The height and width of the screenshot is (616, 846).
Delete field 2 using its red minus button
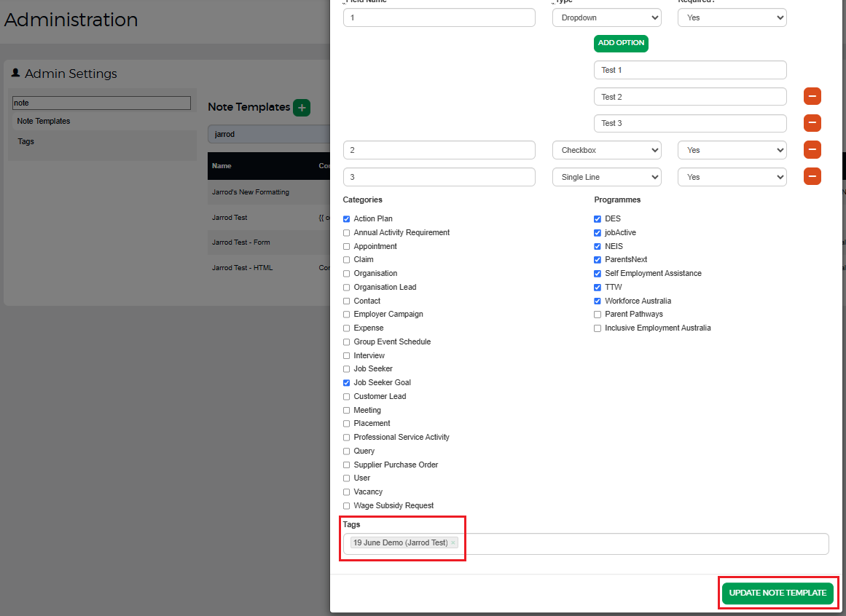tap(812, 150)
